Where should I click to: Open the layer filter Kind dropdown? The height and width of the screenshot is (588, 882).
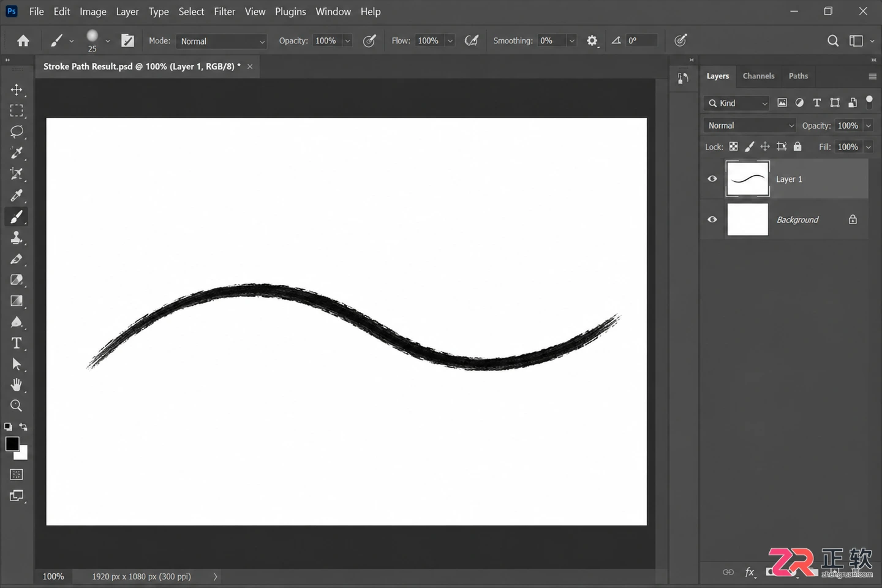[736, 103]
